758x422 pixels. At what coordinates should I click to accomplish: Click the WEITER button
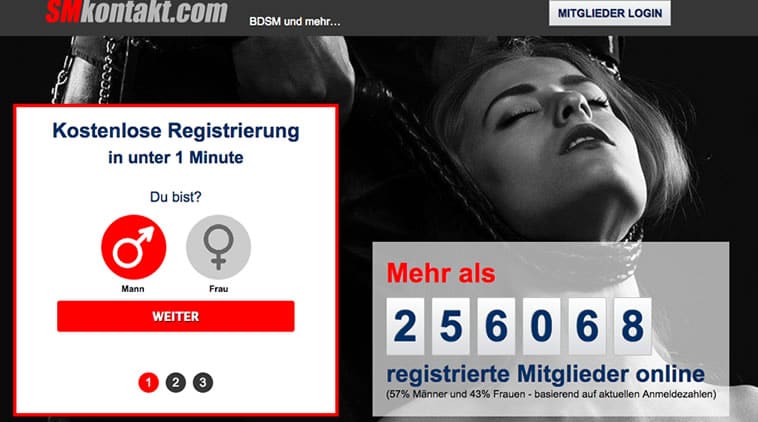pos(175,316)
